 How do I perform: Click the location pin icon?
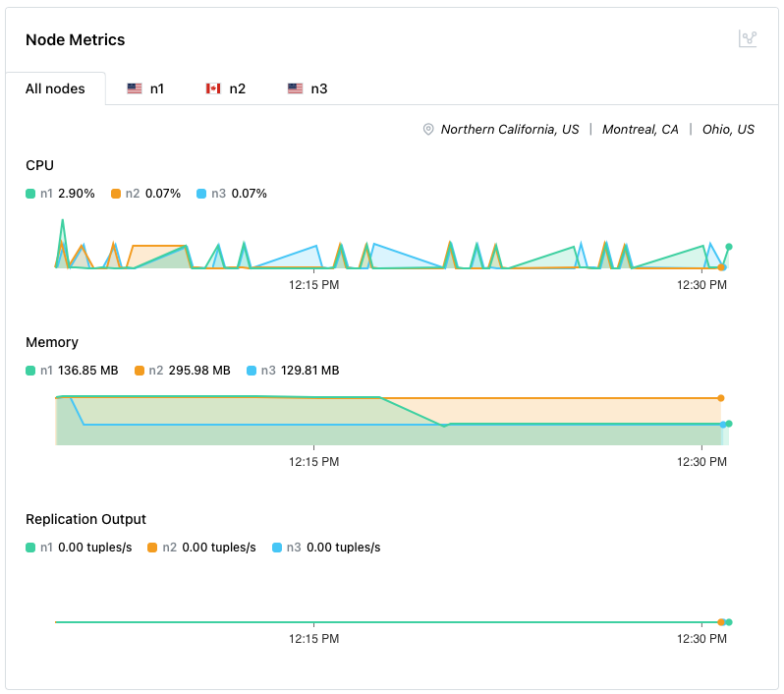click(x=428, y=129)
